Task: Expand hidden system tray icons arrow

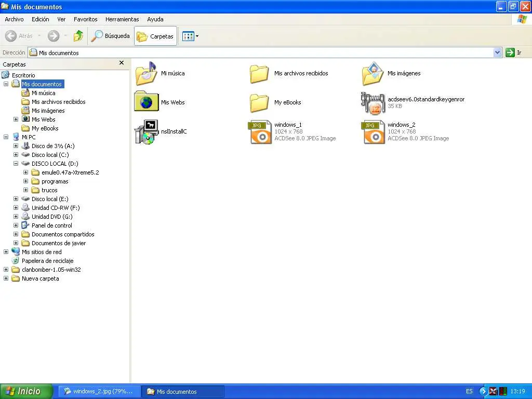Action: (x=483, y=391)
